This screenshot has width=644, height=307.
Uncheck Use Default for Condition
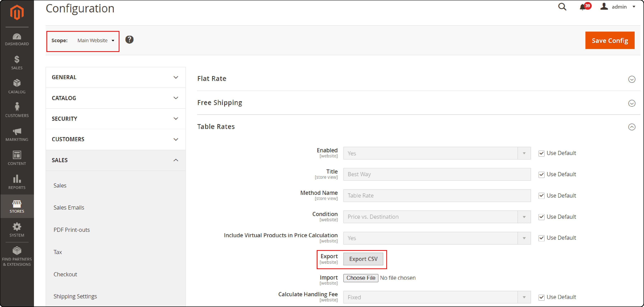coord(541,217)
